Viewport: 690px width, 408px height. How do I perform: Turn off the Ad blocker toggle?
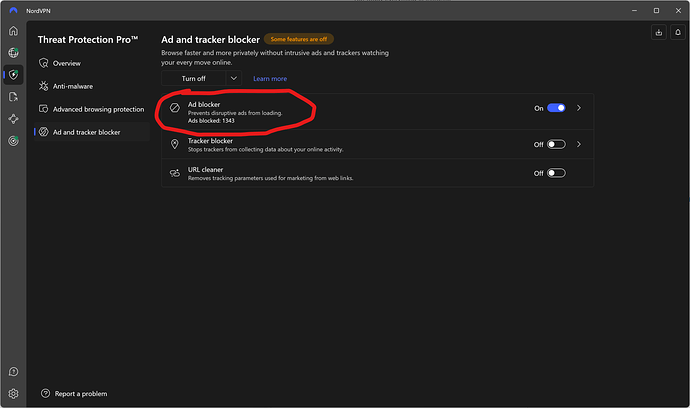tap(556, 108)
